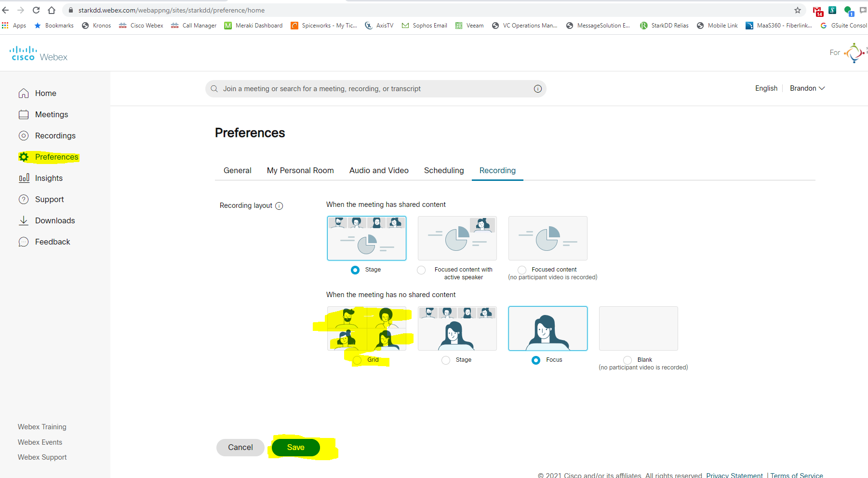Open Recordings in the sidebar
Viewport: 868px width, 478px height.
click(47, 136)
